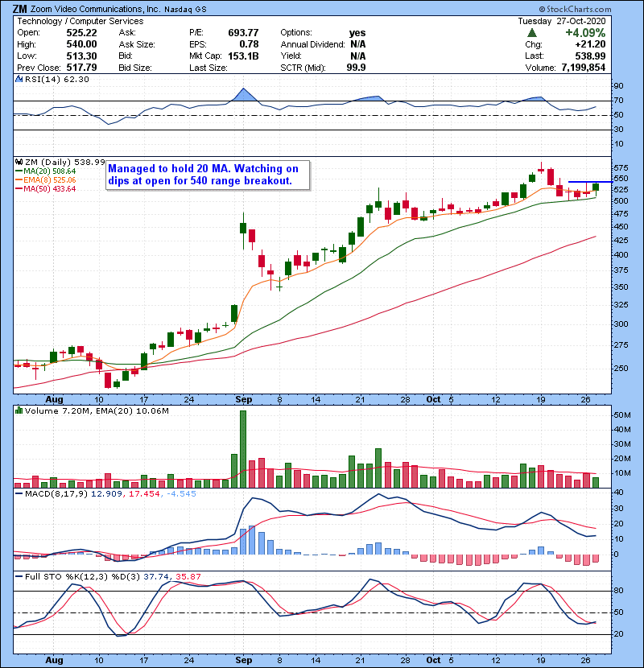Click the Last price 538.99
The image size is (644, 668).
pos(590,56)
